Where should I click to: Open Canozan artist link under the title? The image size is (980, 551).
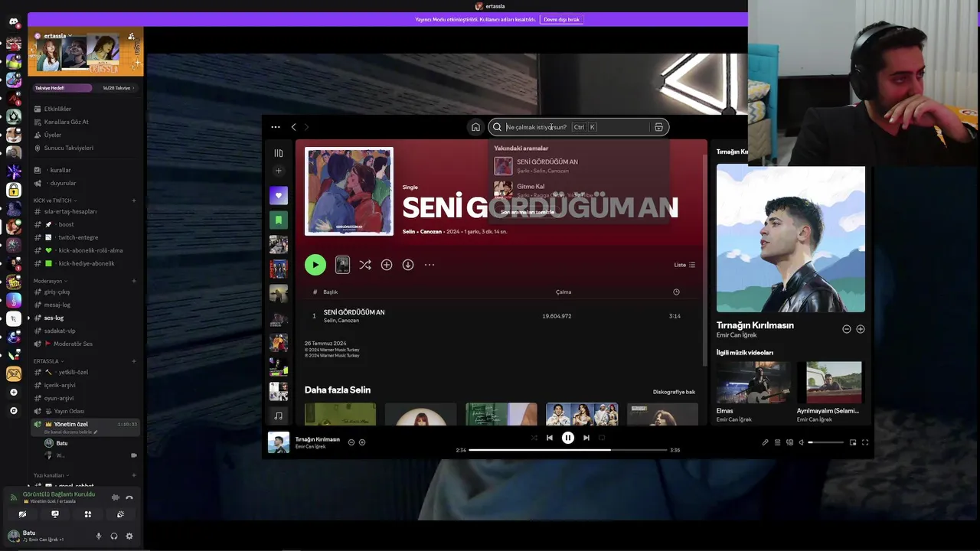(431, 232)
